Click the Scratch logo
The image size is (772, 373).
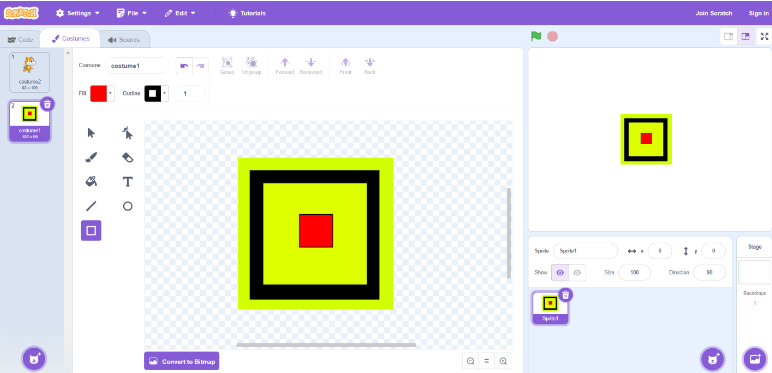[x=21, y=13]
